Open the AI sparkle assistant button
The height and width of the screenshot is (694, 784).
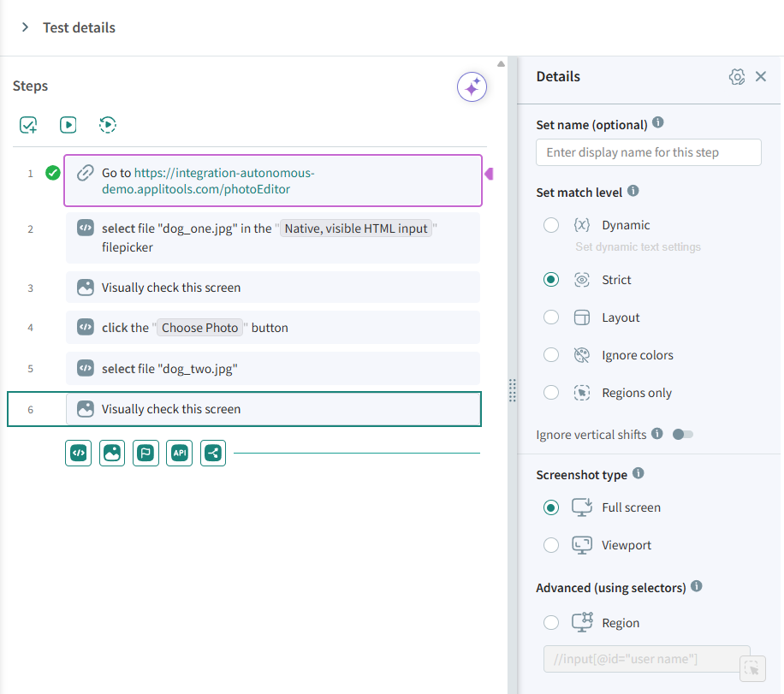click(x=472, y=87)
